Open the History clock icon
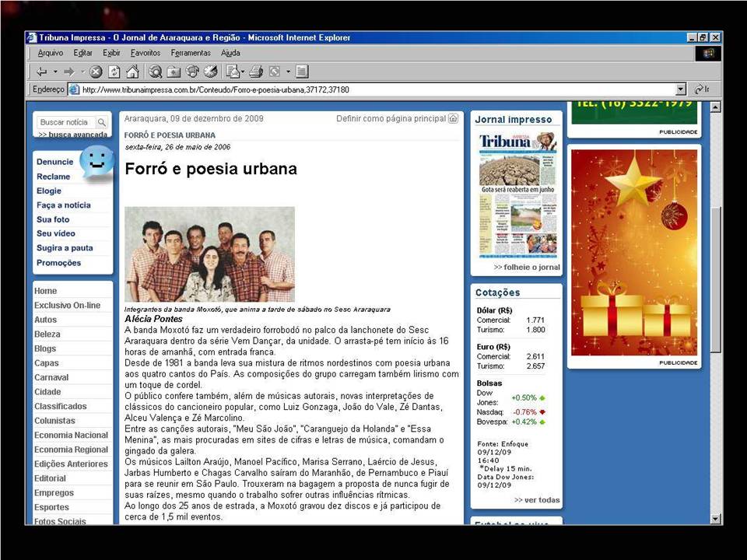747x560 pixels. click(211, 72)
